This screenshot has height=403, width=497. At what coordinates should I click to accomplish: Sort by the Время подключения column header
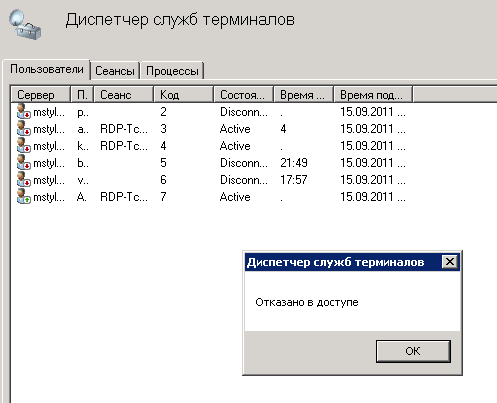coord(373,95)
